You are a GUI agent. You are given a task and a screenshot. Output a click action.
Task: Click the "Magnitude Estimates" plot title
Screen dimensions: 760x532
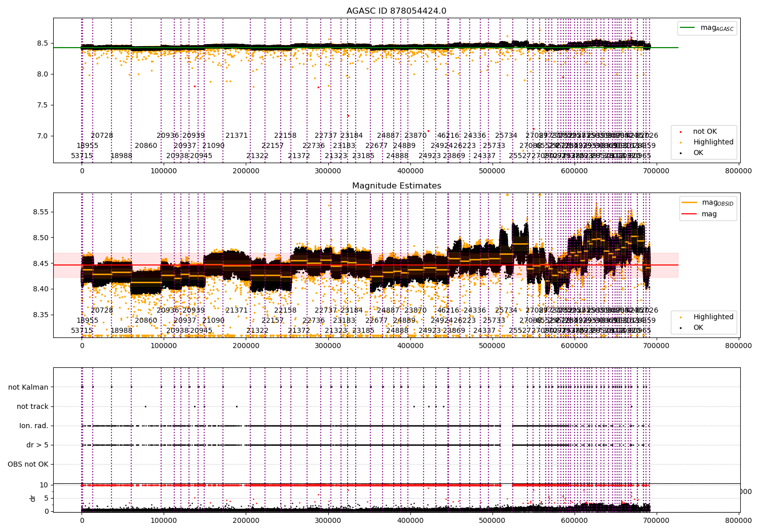tap(397, 186)
